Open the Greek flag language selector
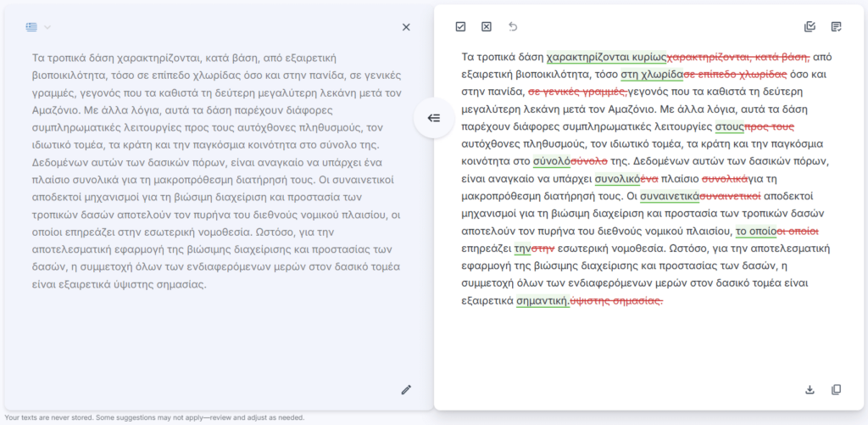Screen dimensions: 868x425 click(31, 27)
